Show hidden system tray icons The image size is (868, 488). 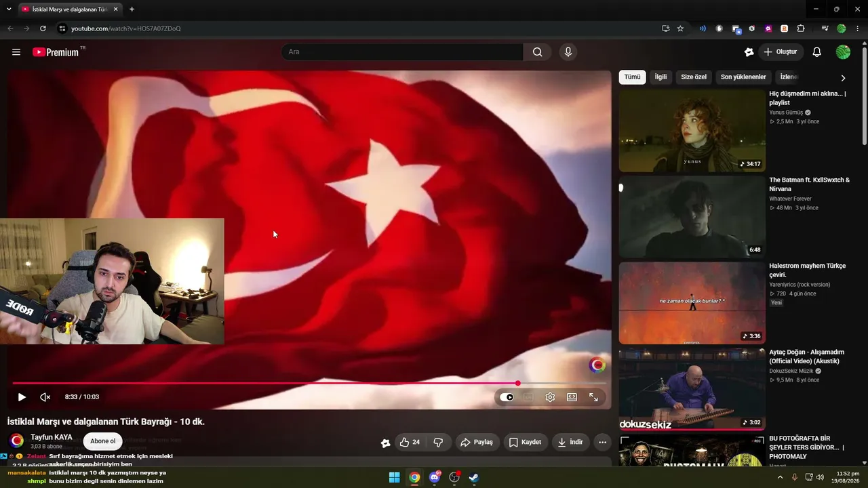tap(780, 477)
